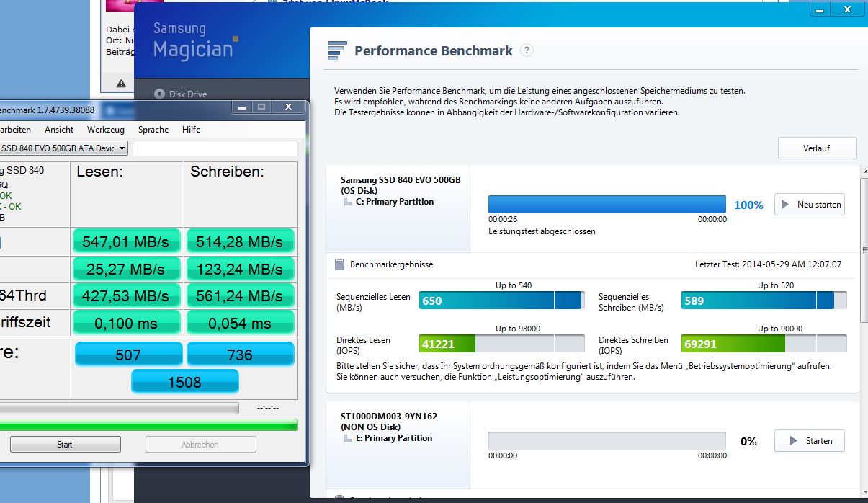
Task: Click Neu starten for Samsung SSD
Action: click(x=810, y=205)
